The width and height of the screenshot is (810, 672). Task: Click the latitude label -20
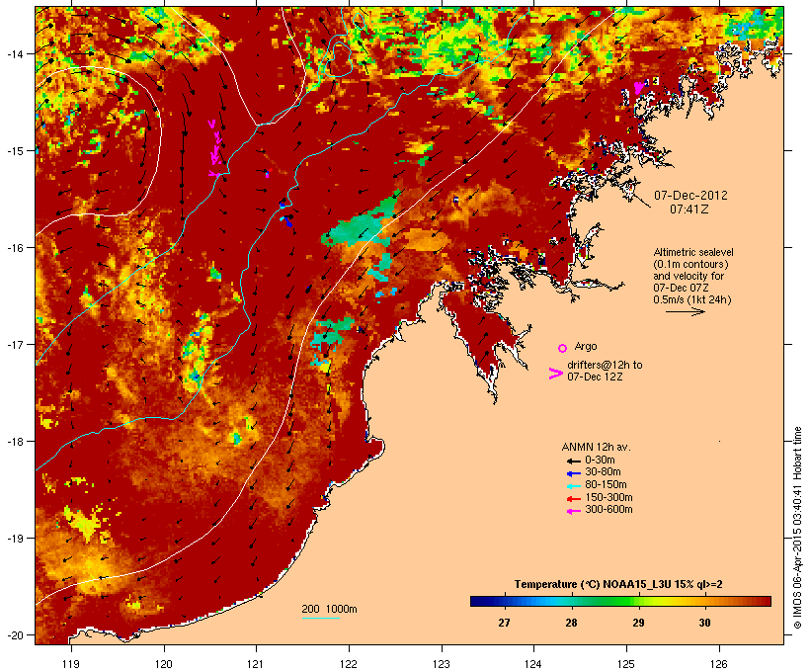(x=14, y=635)
